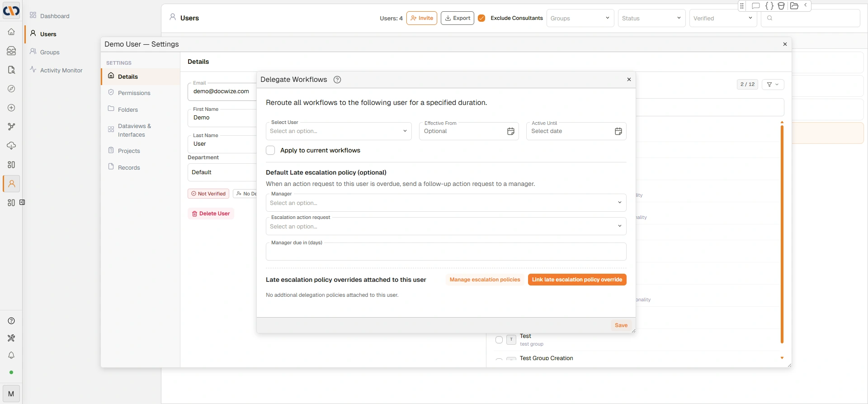Click the scroll-down arrow below groups list

[x=782, y=358]
